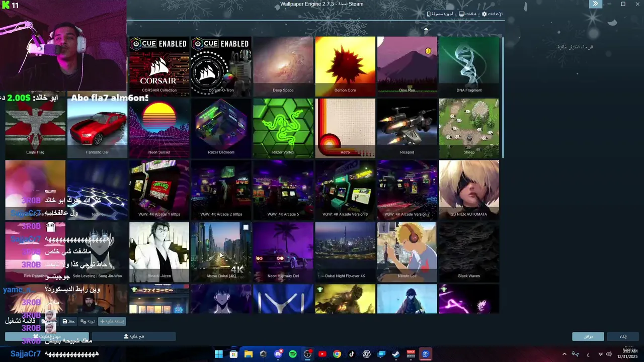Click the Cancel (إلغاء) button
The height and width of the screenshot is (362, 644).
[623, 336]
